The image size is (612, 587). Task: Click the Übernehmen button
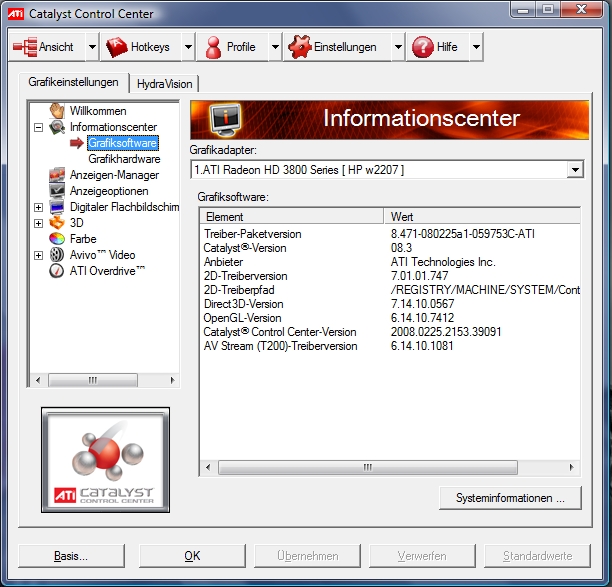[x=308, y=556]
